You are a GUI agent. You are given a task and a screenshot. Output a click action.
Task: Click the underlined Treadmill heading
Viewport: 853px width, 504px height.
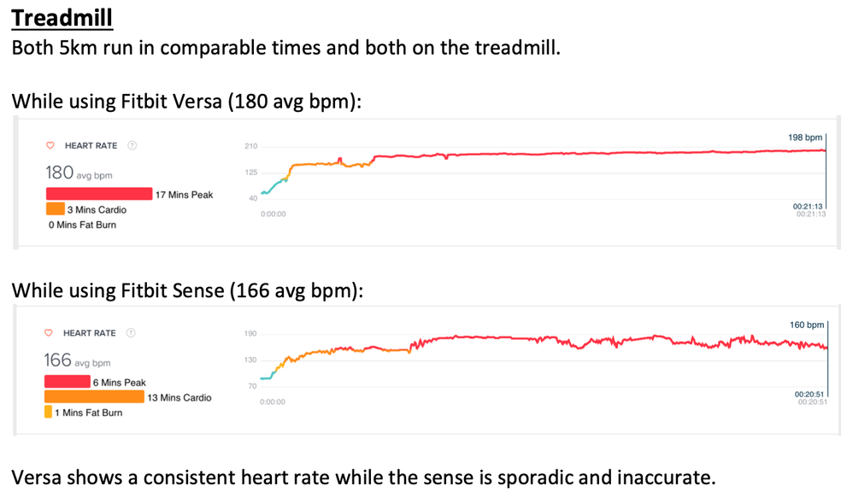(62, 16)
